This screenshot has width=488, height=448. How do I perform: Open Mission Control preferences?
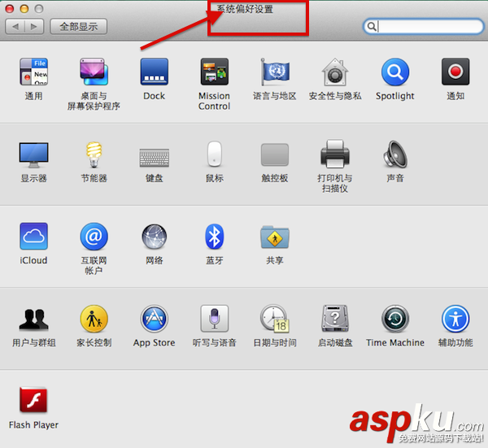click(215, 72)
